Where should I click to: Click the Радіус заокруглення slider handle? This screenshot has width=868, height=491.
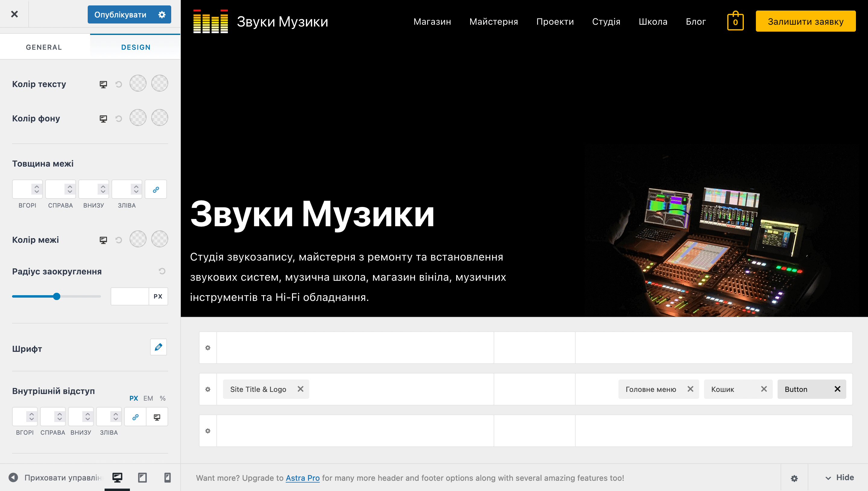point(57,296)
